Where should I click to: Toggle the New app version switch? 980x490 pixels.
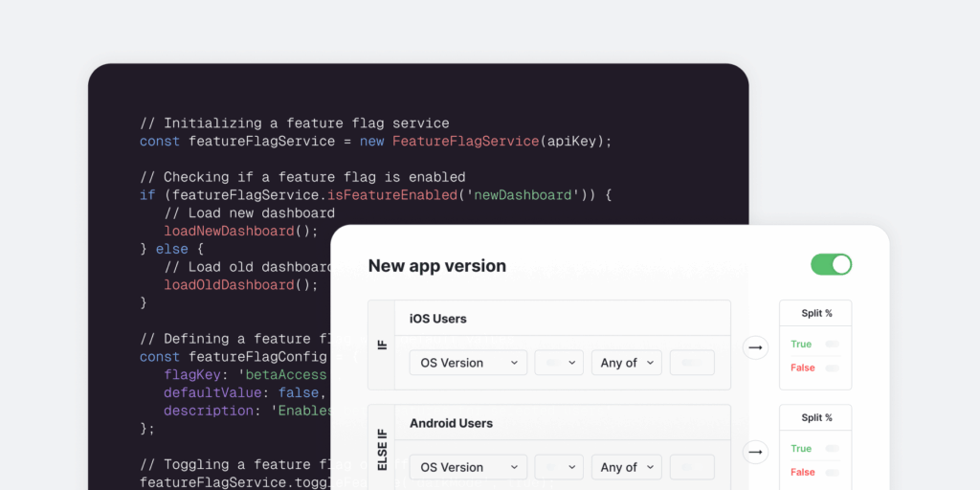(831, 265)
